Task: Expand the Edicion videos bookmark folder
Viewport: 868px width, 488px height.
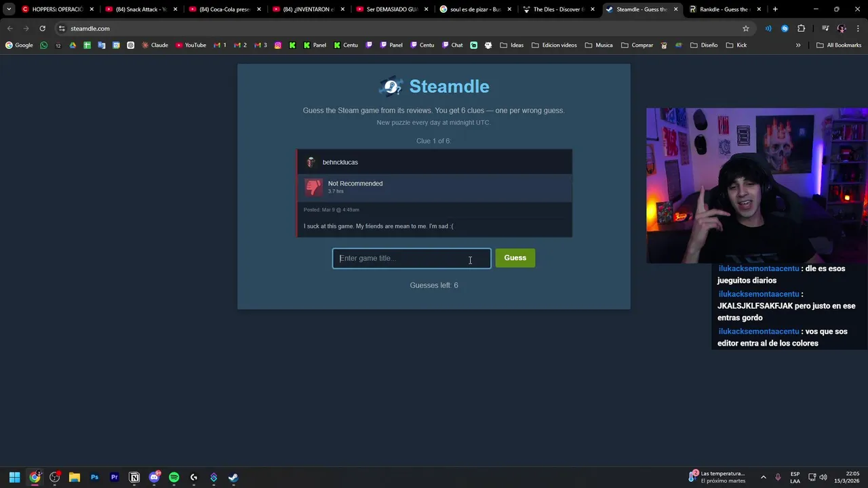Action: [554, 45]
